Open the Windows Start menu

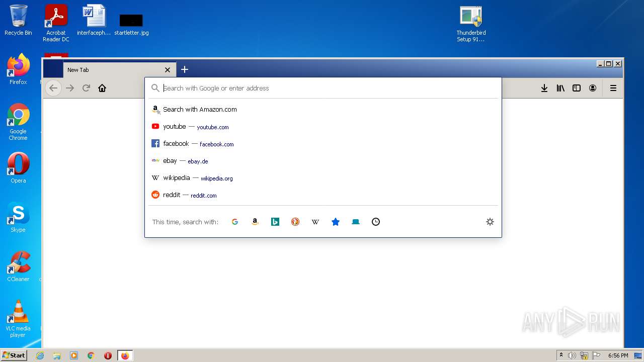point(14,355)
